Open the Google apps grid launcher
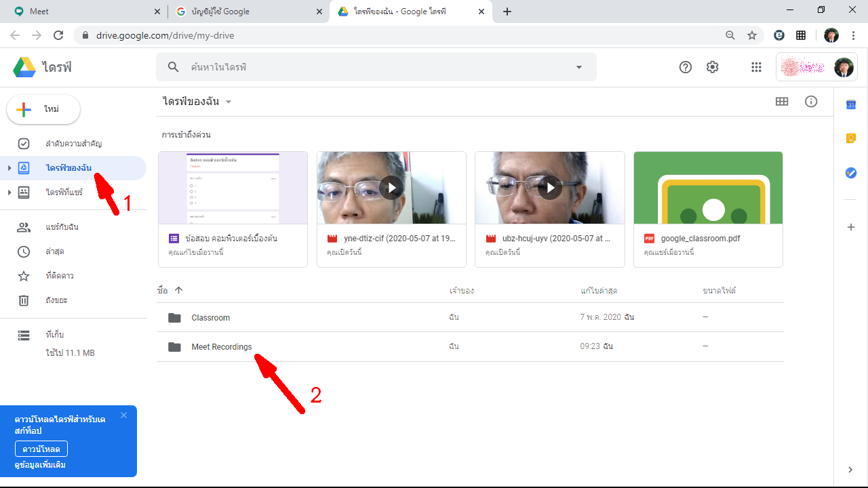 click(756, 67)
